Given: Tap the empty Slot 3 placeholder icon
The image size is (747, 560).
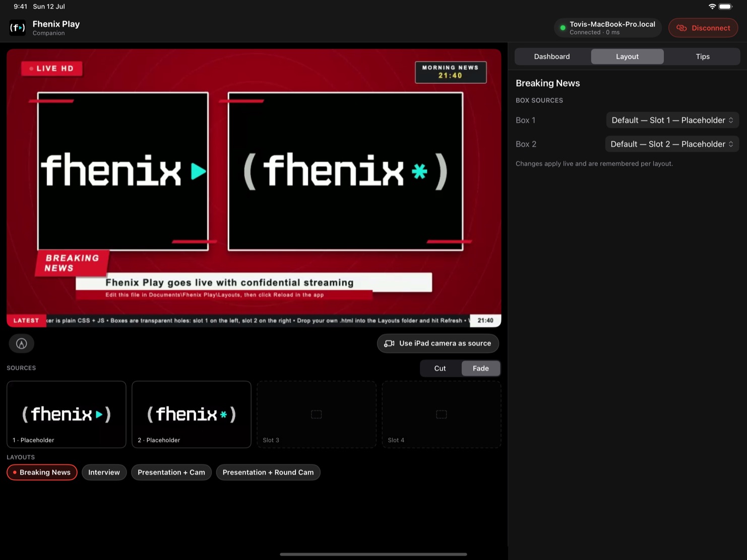Looking at the screenshot, I should [316, 414].
